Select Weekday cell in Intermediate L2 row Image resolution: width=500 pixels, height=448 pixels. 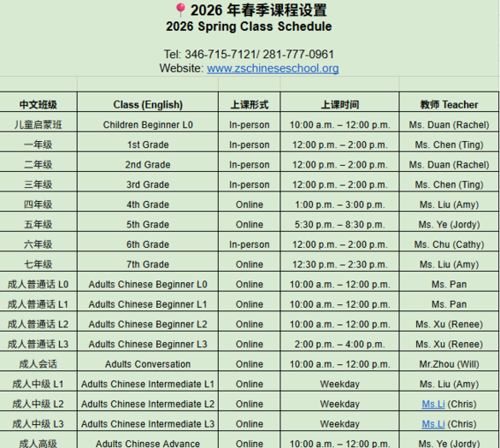click(339, 402)
